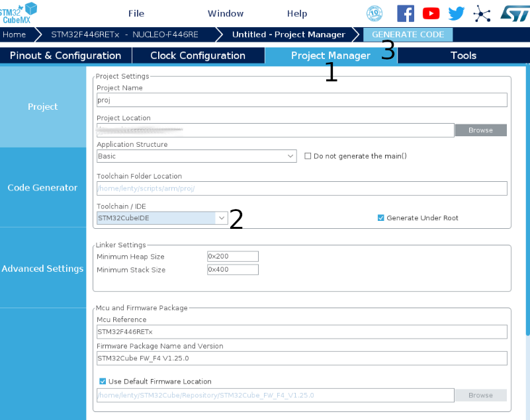Click Firmware Package Name and Version field
The height and width of the screenshot is (420, 530).
click(x=302, y=358)
